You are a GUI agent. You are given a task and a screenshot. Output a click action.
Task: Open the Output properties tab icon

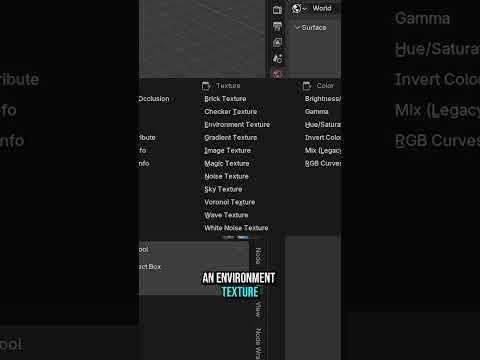click(277, 26)
